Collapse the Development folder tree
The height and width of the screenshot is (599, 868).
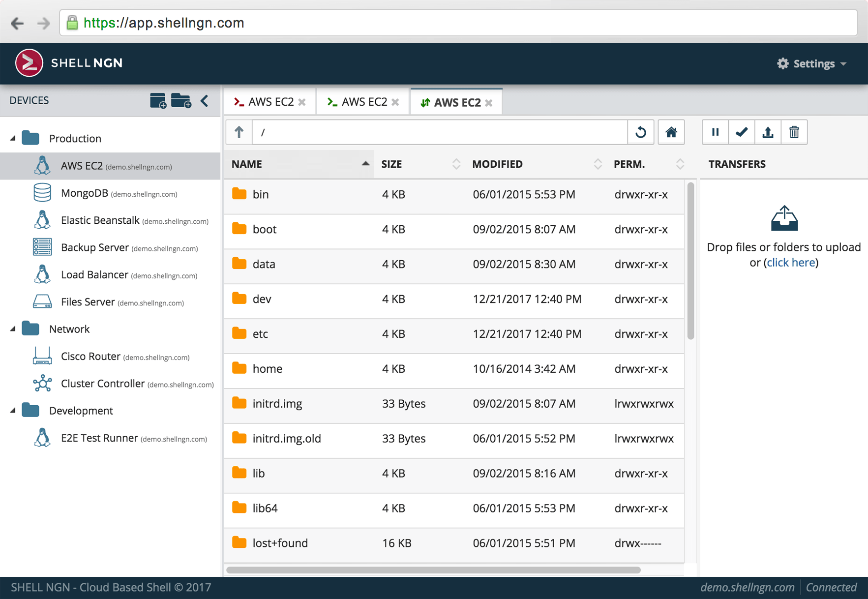pyautogui.click(x=13, y=411)
